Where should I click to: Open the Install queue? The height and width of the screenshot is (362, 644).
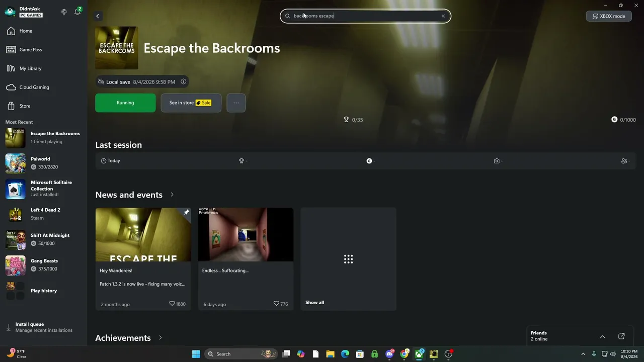[43, 327]
